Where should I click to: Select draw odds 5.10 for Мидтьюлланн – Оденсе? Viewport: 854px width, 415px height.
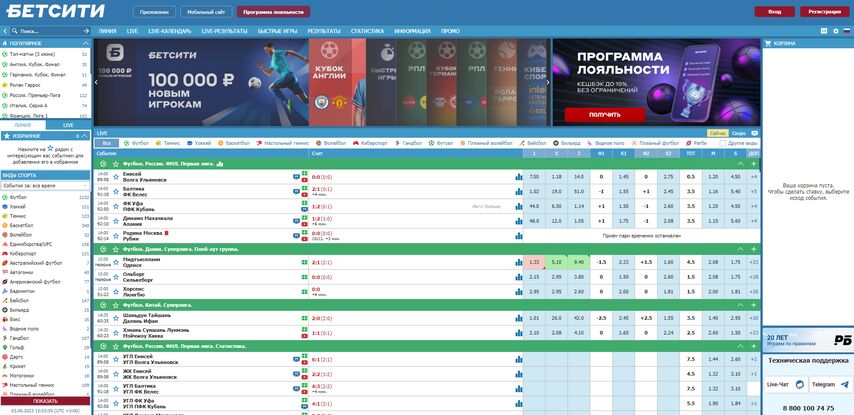556,263
